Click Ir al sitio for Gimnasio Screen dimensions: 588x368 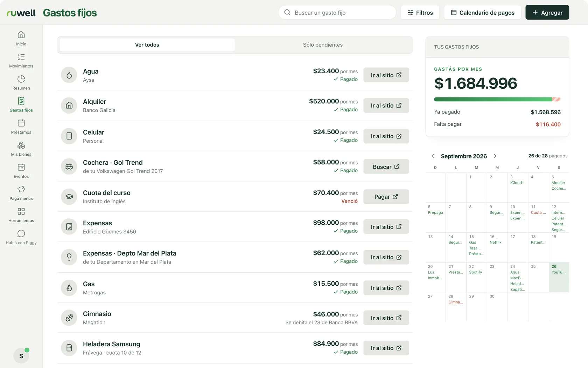click(386, 318)
